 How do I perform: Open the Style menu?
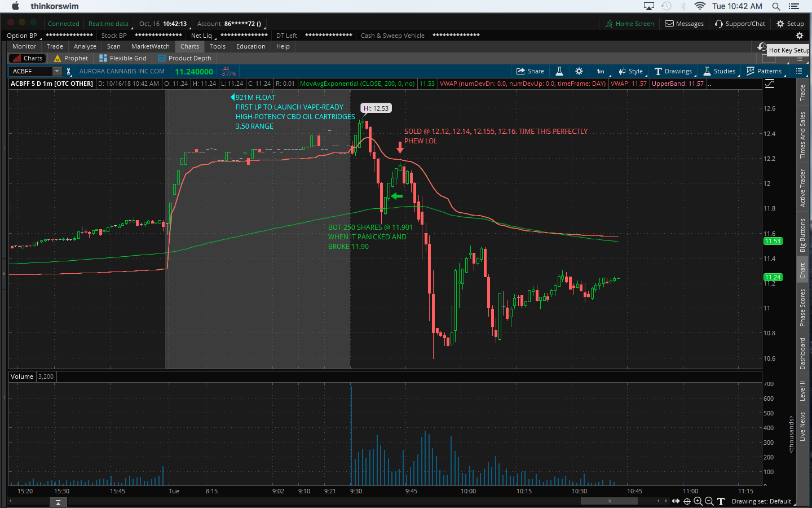pyautogui.click(x=630, y=71)
